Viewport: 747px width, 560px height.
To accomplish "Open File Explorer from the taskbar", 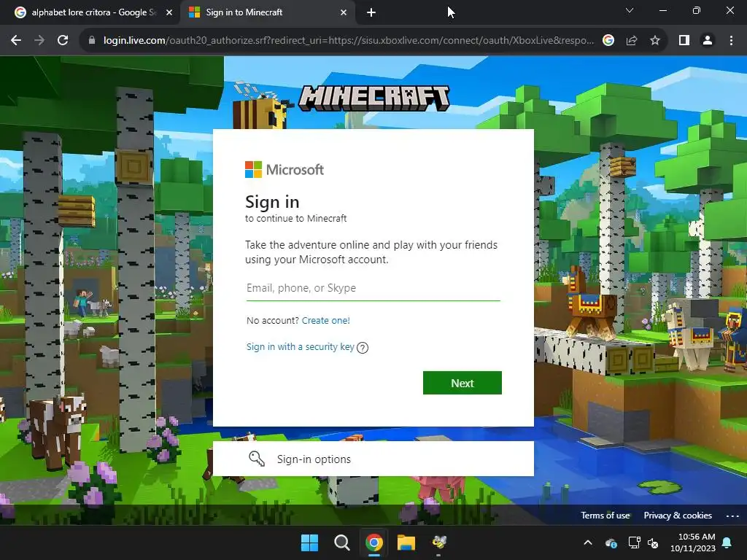I will tap(406, 542).
